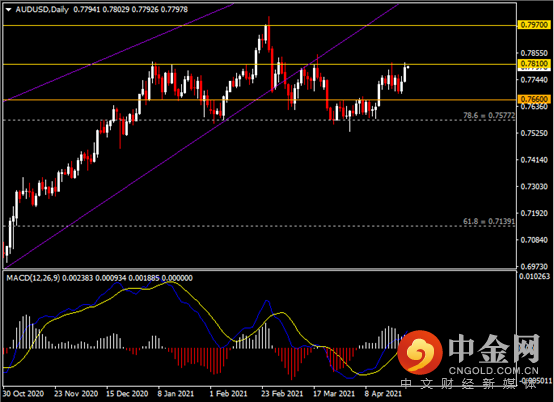Select the 8 Jan 2021 date label
Image resolution: width=554 pixels, height=402 pixels.
176,394
